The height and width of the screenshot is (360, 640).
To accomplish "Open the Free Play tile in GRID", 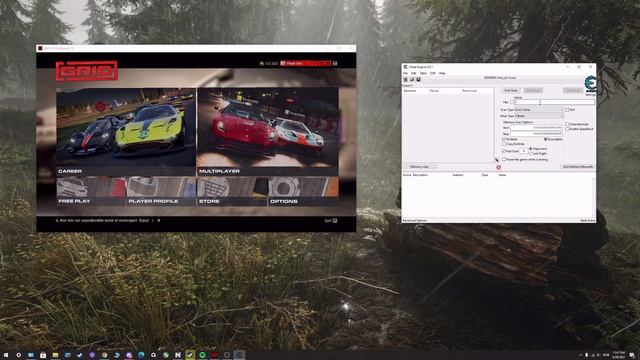I will tap(91, 191).
